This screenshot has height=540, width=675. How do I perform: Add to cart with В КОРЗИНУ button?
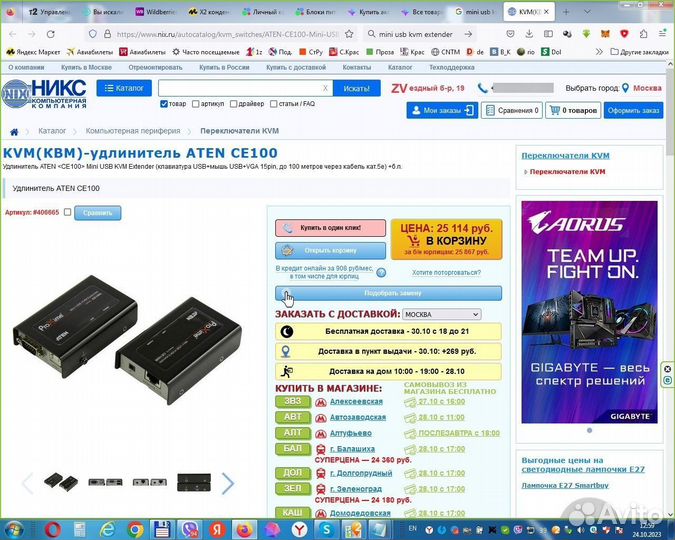pos(446,240)
